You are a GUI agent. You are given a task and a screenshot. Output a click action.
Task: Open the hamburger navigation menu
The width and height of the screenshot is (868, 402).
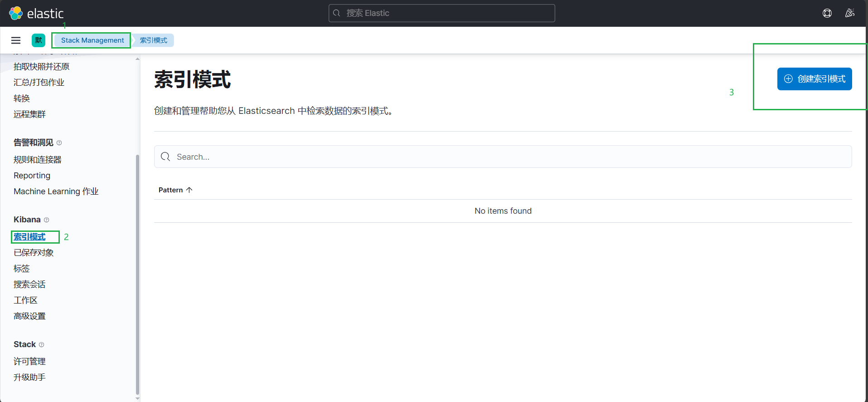click(x=16, y=40)
